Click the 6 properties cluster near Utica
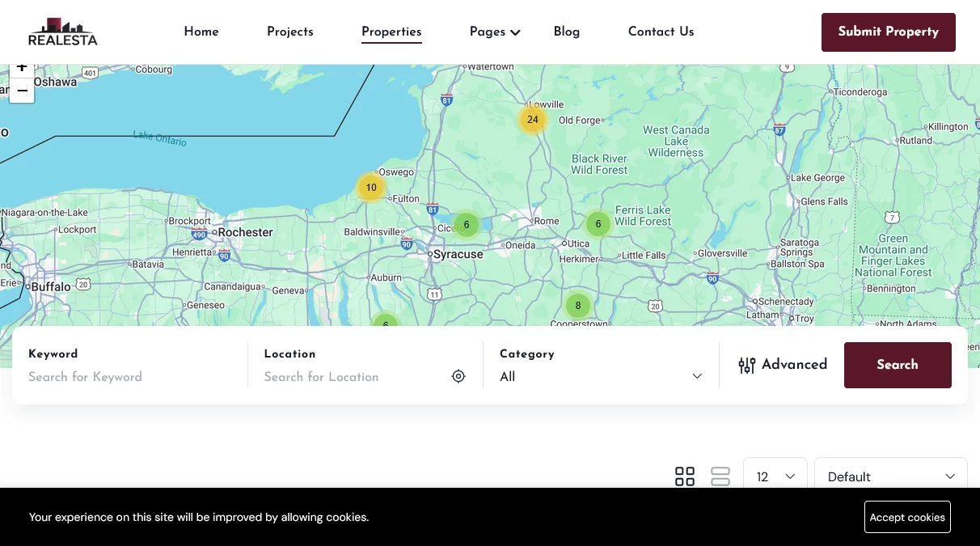The image size is (980, 546). pos(598,224)
